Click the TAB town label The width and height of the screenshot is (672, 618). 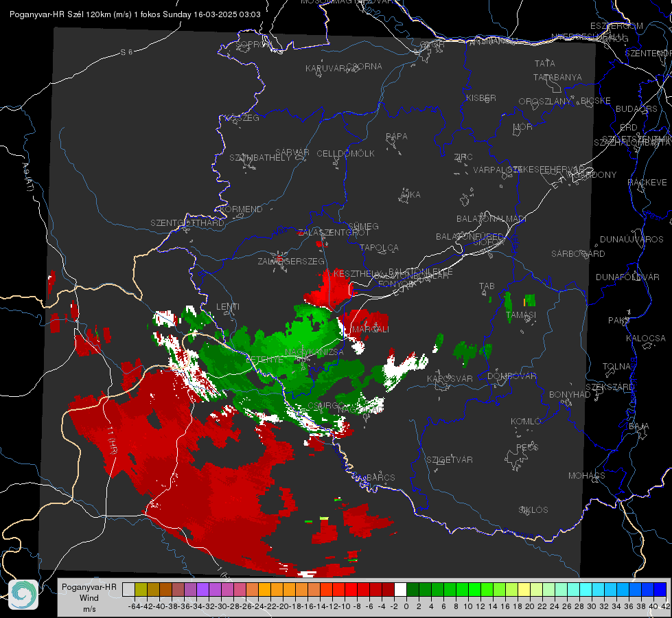pos(487,286)
